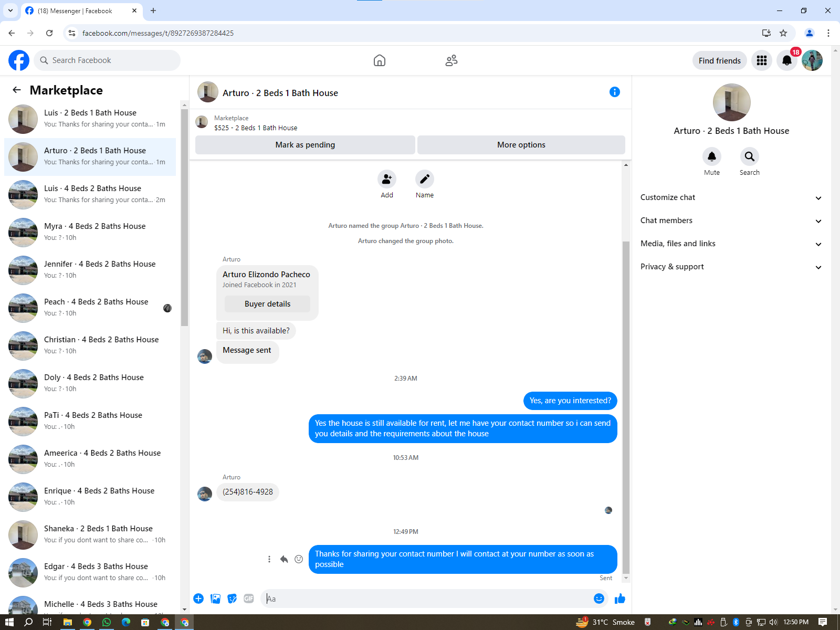Screen dimensions: 840x630
Task: Open Windows action center notifications
Action: (823, 622)
